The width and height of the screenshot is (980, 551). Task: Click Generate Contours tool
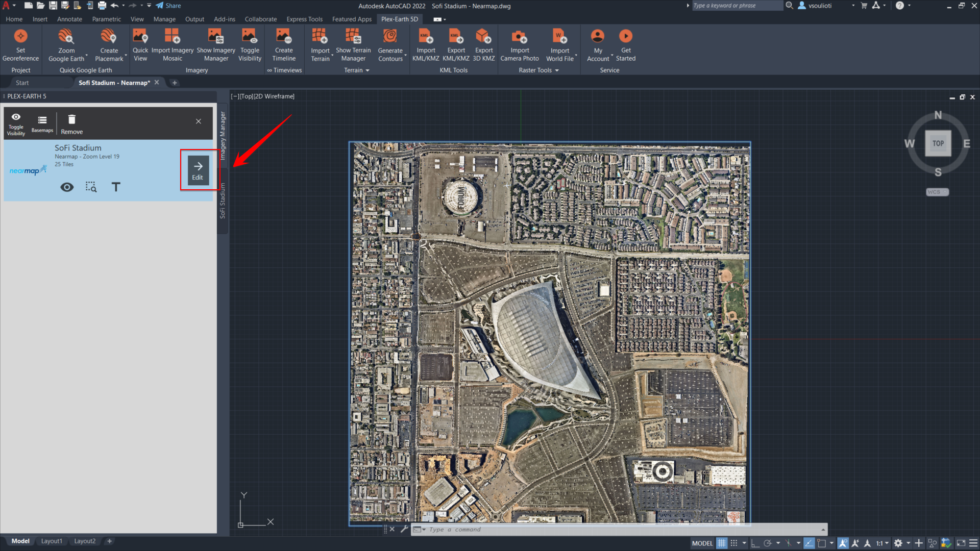click(390, 45)
